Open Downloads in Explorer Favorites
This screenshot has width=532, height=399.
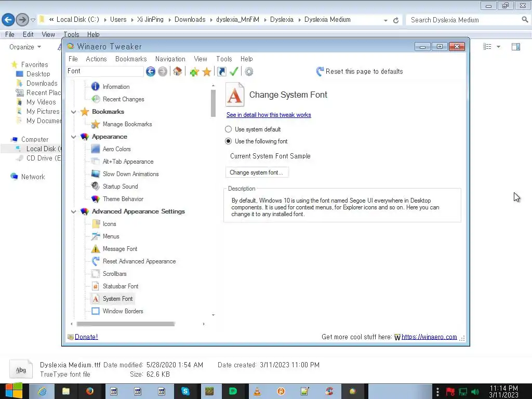(x=42, y=83)
